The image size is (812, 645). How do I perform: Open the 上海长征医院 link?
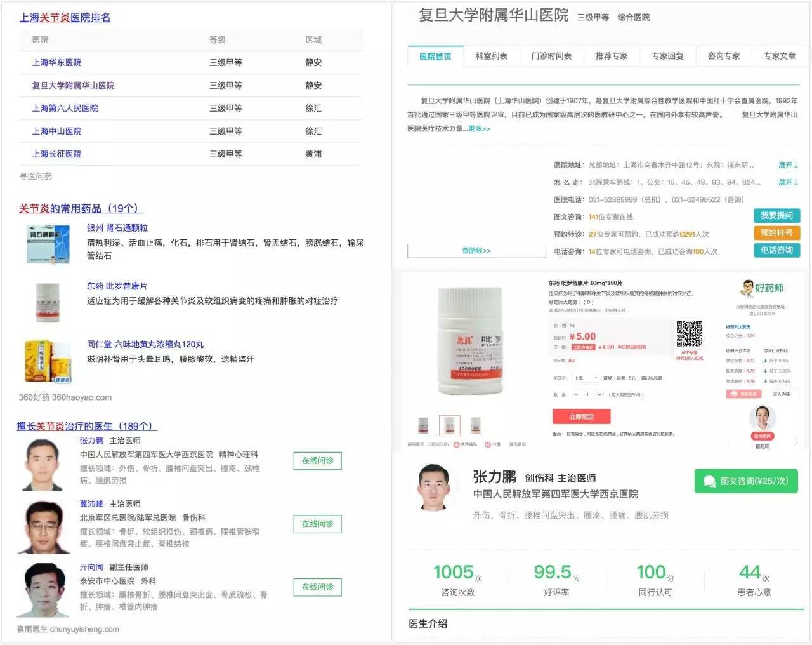point(57,154)
